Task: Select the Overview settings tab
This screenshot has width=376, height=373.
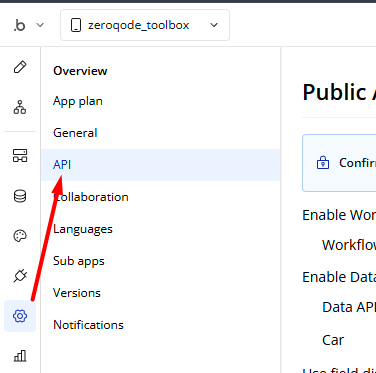Action: pos(80,71)
